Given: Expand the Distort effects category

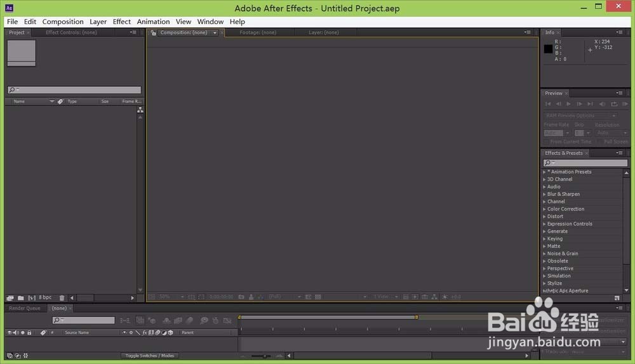Looking at the screenshot, I should pyautogui.click(x=544, y=216).
